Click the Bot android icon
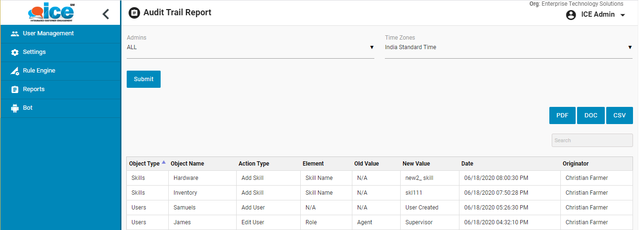644x230 pixels. coord(15,108)
